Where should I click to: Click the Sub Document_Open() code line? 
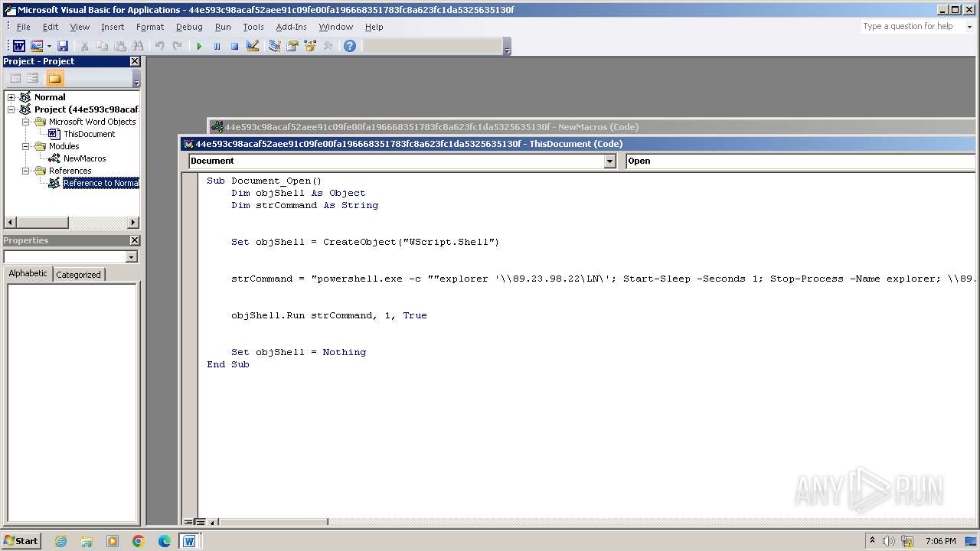(264, 181)
